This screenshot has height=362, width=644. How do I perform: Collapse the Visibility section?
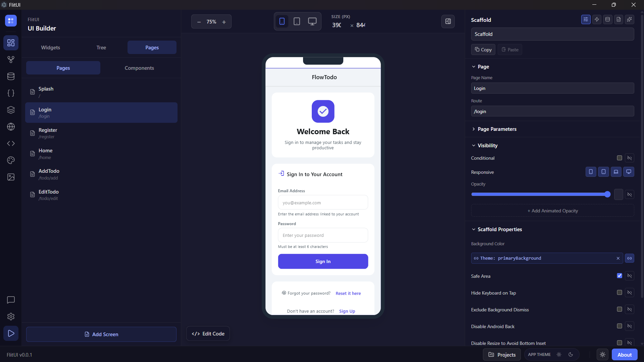point(485,146)
